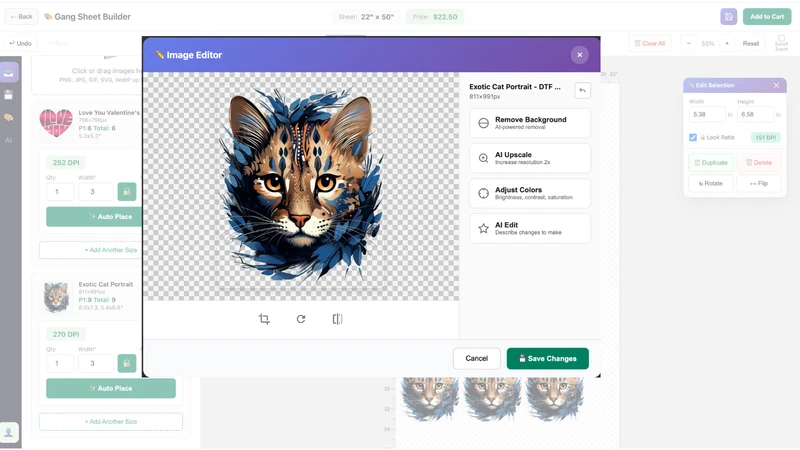Open Adjust Colors option
The height and width of the screenshot is (450, 800).
[x=530, y=193]
